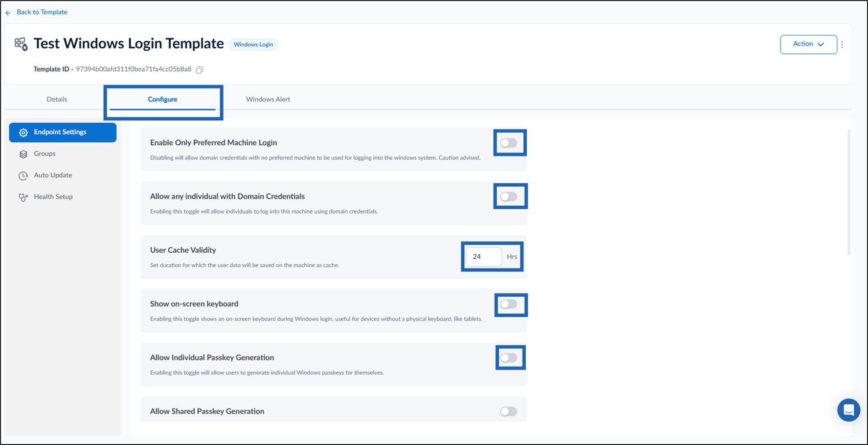
Task: Click the Enable Only Preferred Machine Login heading
Action: tap(214, 143)
